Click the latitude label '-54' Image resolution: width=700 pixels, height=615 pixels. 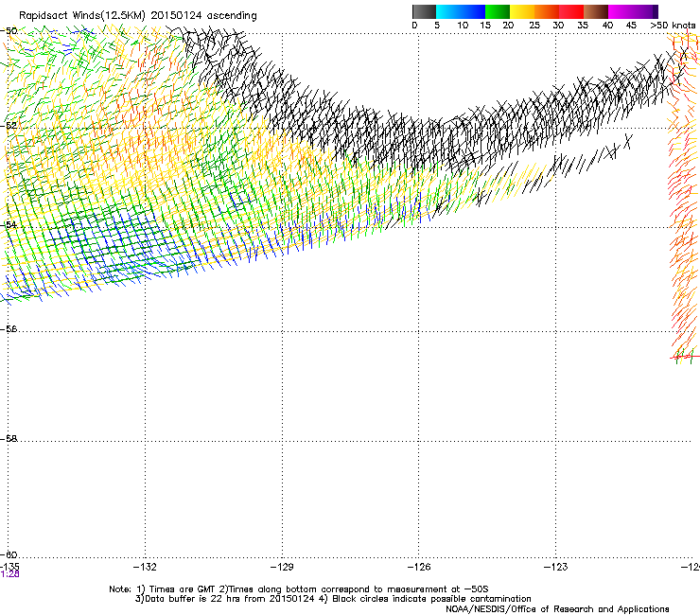tap(9, 224)
